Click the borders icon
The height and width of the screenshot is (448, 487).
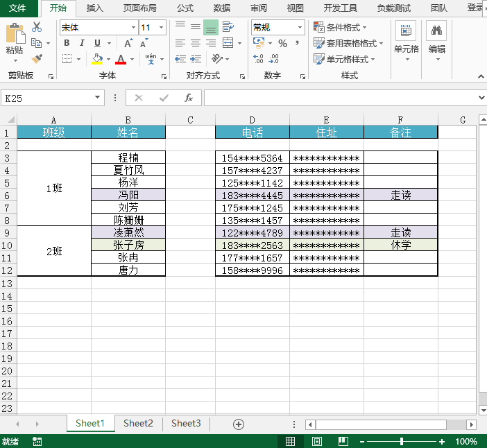click(x=67, y=59)
